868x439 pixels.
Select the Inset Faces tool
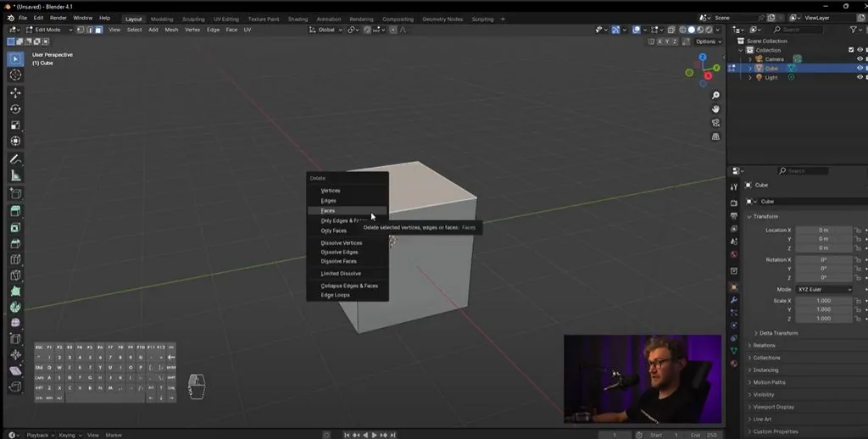(x=15, y=227)
